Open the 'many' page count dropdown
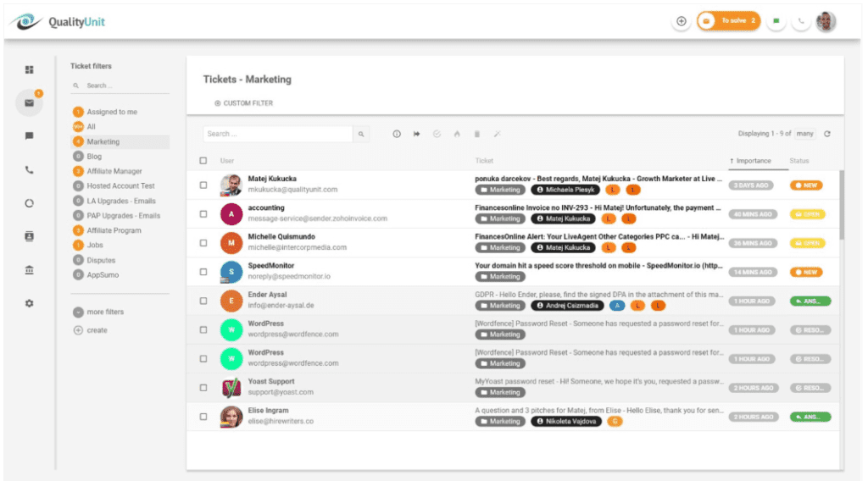Image resolution: width=868 pixels, height=481 pixels. (805, 134)
